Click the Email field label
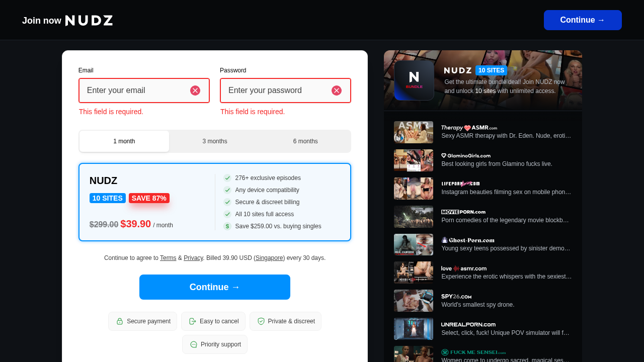This screenshot has height=362, width=644. click(86, 70)
